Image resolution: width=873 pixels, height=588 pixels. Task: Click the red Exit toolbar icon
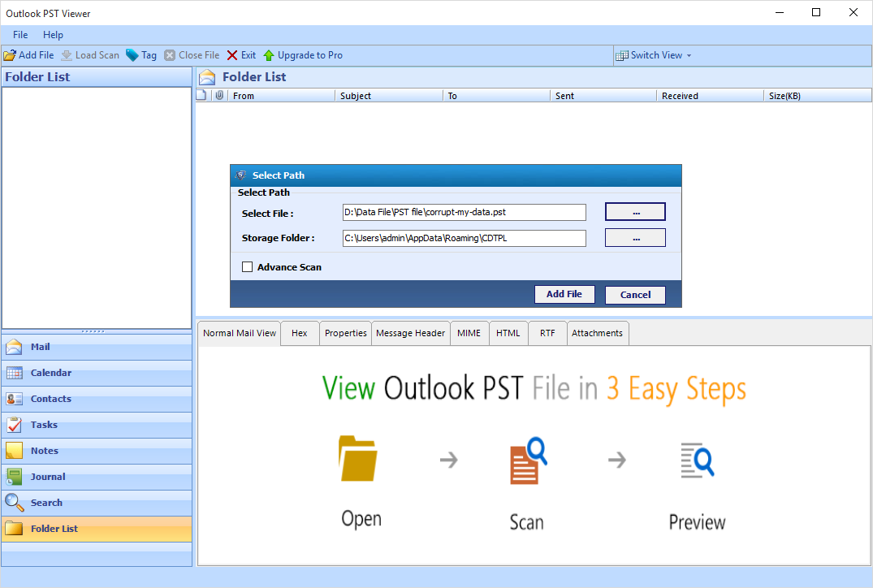coord(232,55)
